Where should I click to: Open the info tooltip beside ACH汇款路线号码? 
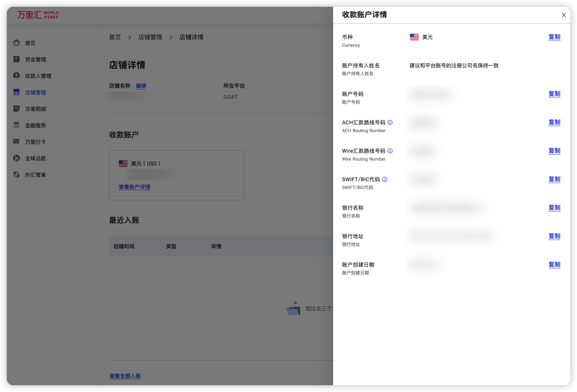390,122
